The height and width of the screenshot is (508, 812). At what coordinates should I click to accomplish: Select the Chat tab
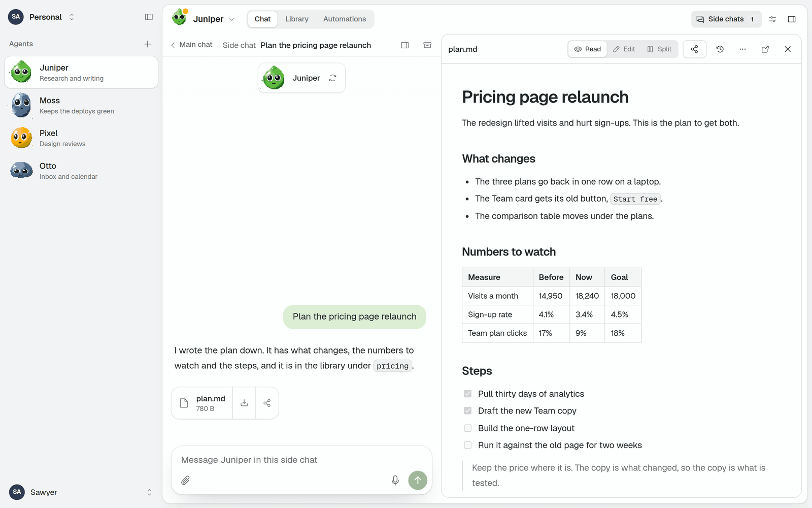coord(262,19)
